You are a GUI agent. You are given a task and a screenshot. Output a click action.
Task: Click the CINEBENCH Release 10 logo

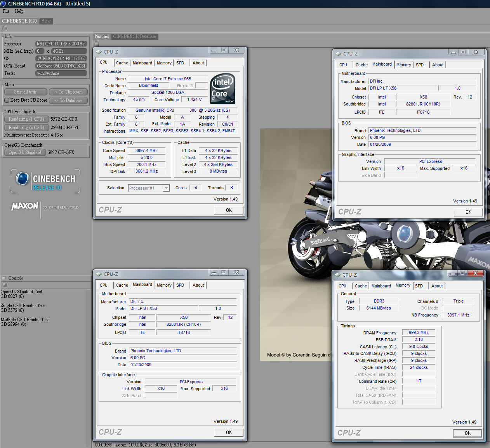pyautogui.click(x=45, y=181)
